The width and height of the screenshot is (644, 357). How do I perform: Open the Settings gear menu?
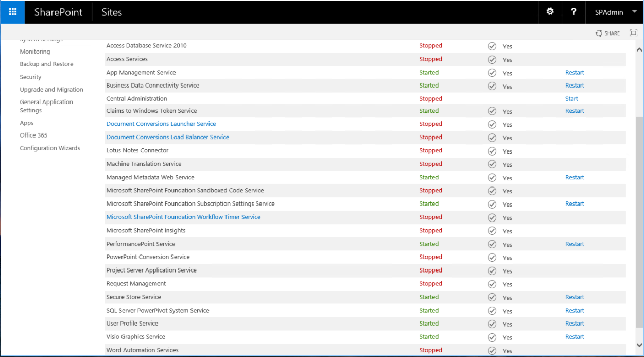coord(550,12)
